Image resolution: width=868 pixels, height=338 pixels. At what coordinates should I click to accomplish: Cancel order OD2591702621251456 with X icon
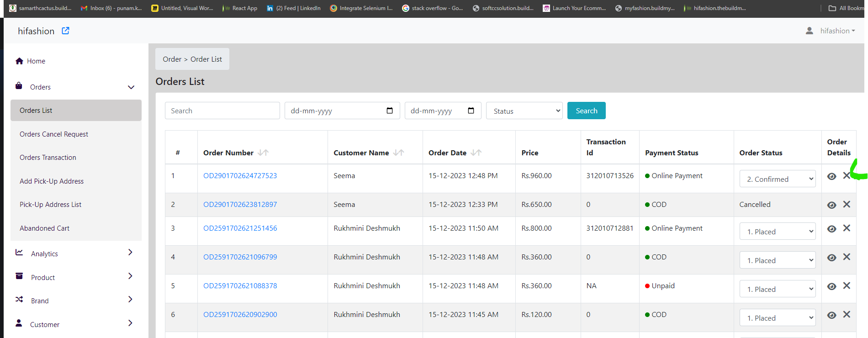tap(847, 228)
